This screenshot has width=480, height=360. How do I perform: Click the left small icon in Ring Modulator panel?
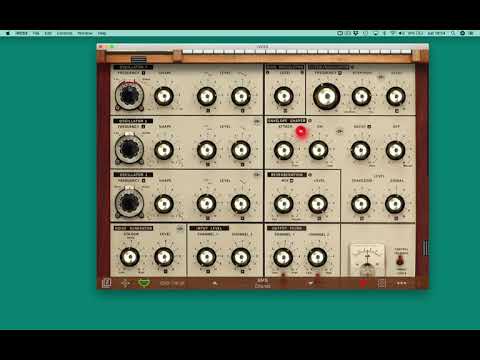(268, 72)
